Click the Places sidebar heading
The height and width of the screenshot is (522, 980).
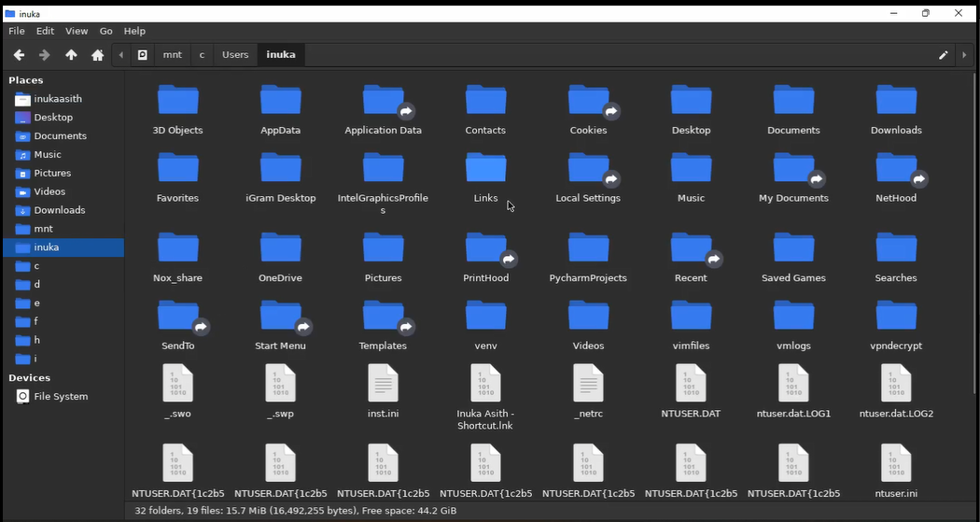(25, 80)
